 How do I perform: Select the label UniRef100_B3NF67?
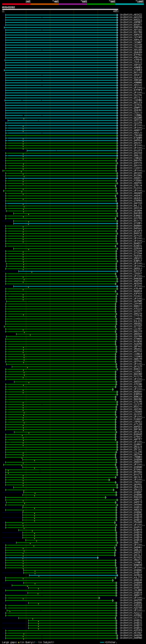(x=131, y=261)
